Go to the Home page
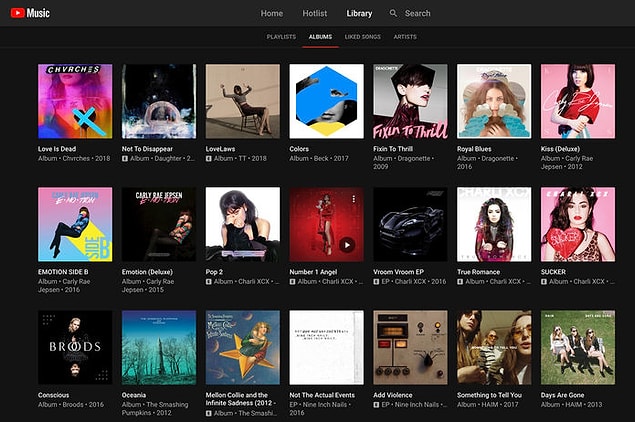This screenshot has height=422, width=635. point(272,13)
